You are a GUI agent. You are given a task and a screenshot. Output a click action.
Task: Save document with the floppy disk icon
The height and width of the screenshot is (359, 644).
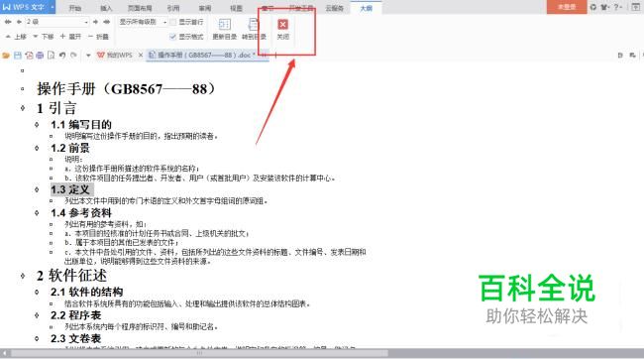(x=18, y=56)
